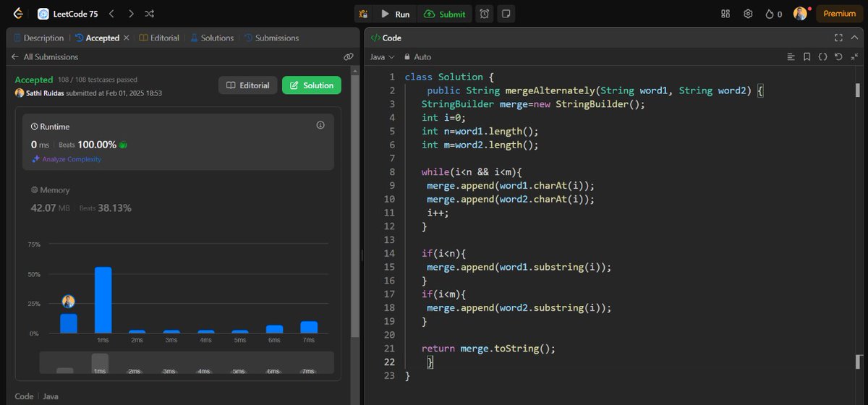Click the shrink editor arrows icon
The height and width of the screenshot is (405, 868).
pyautogui.click(x=854, y=56)
